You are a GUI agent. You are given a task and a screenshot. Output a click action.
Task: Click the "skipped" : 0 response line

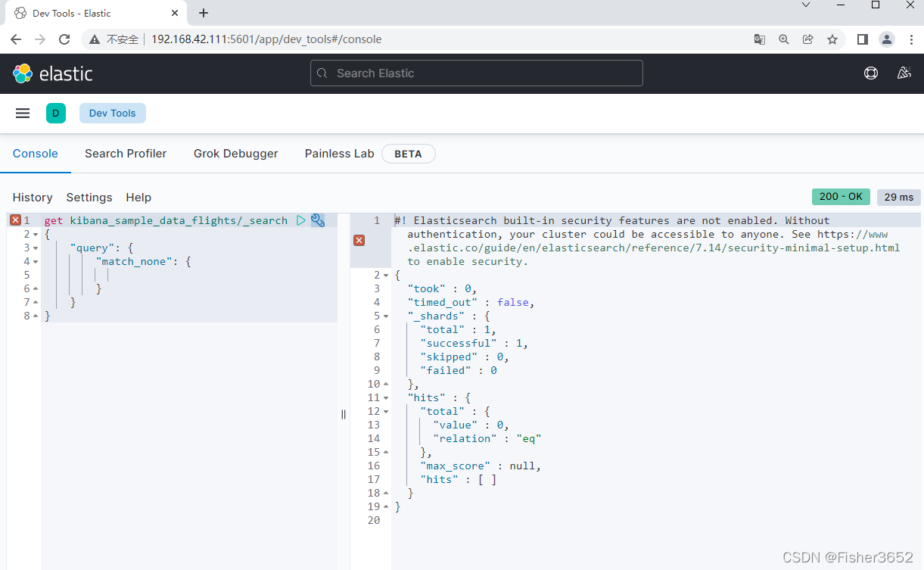464,357
